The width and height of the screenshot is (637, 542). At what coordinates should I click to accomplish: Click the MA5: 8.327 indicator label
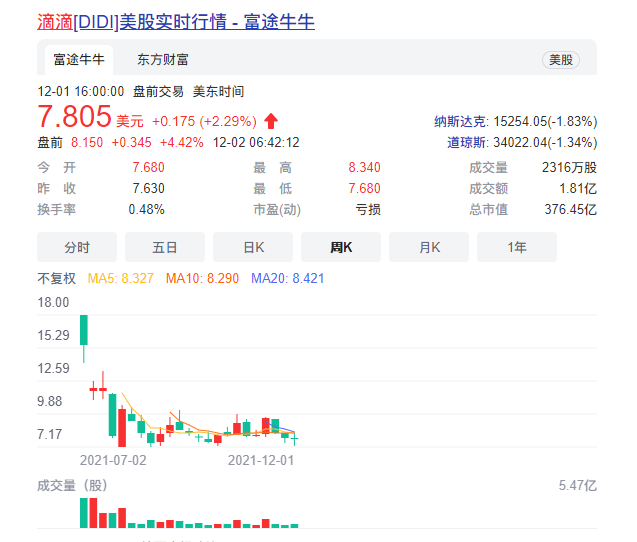coord(121,278)
